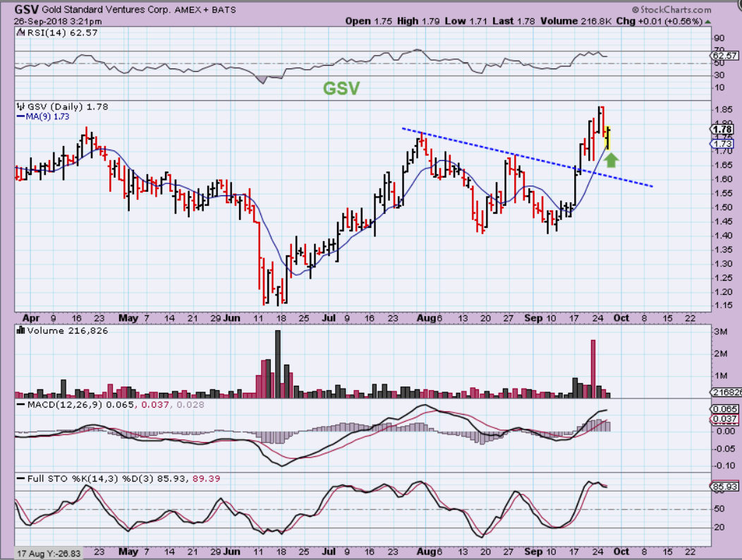This screenshot has height=560, width=742.
Task: Click the gray 0.028 histogram value in MACD legend
Action: tap(190, 405)
